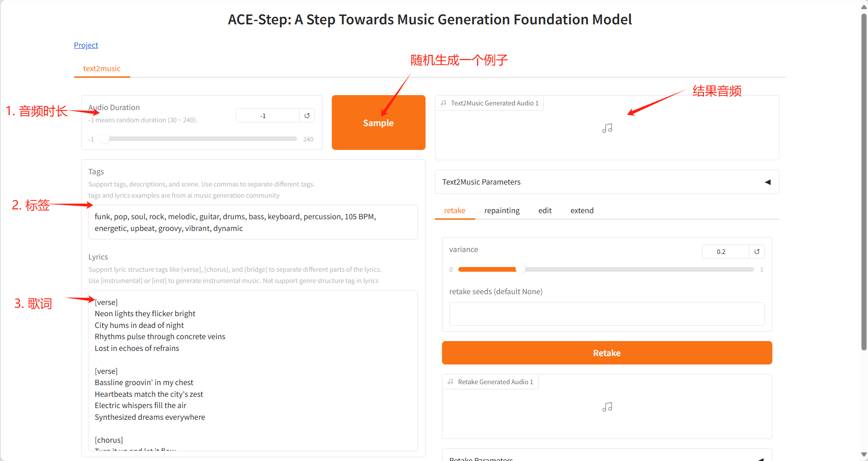The height and width of the screenshot is (461, 868).
Task: Expand the Retake Parameters section
Action: coord(761,459)
